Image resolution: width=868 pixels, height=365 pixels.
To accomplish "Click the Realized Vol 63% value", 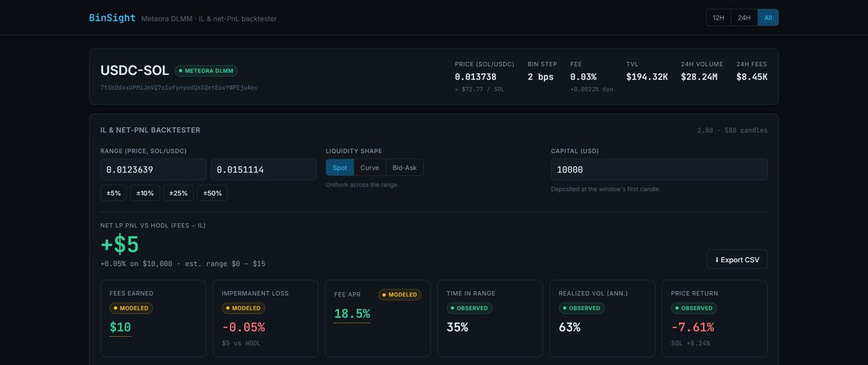I will tap(570, 327).
